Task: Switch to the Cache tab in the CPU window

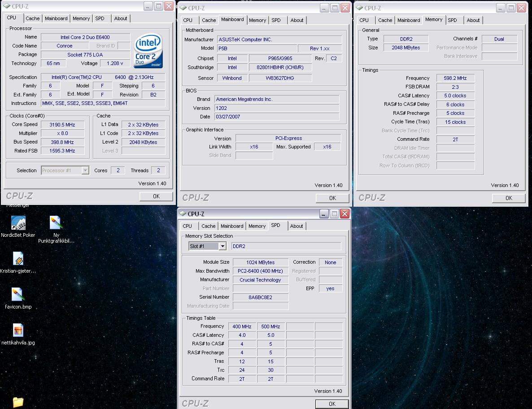Action: [x=33, y=18]
